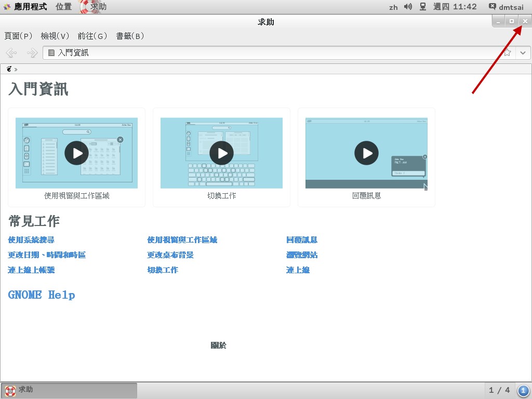The image size is (532, 399).
Task: Click the back navigation arrow
Action: point(11,52)
